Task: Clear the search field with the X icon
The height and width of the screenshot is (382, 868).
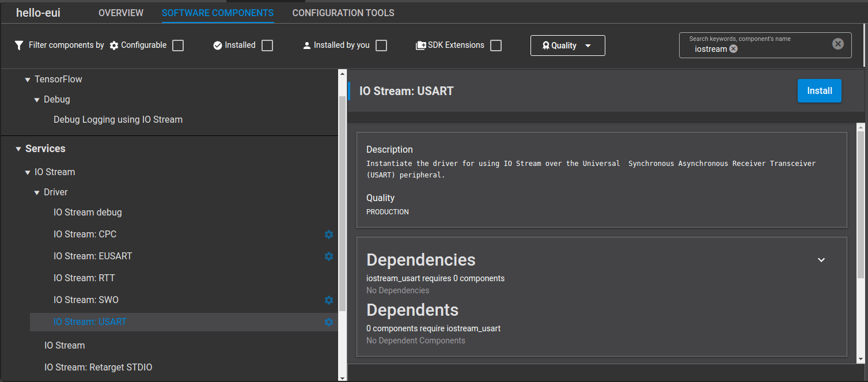Action: (838, 44)
